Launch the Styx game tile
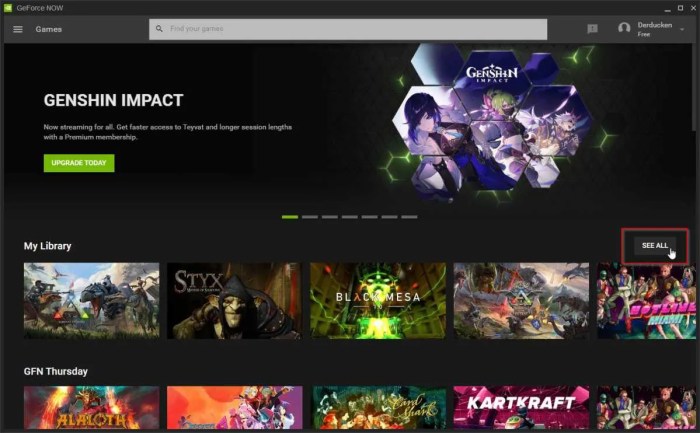700x433 pixels. [233, 300]
